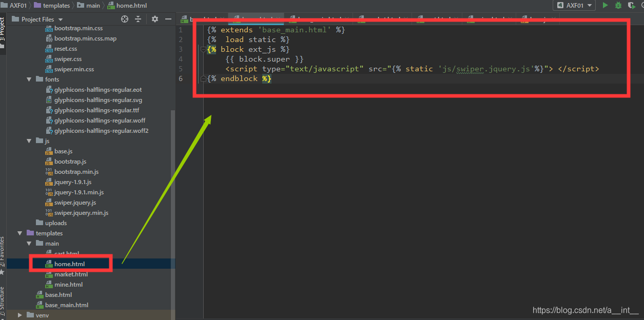Select bootstrap.min.css.map file
This screenshot has width=644, height=320.
click(85, 38)
